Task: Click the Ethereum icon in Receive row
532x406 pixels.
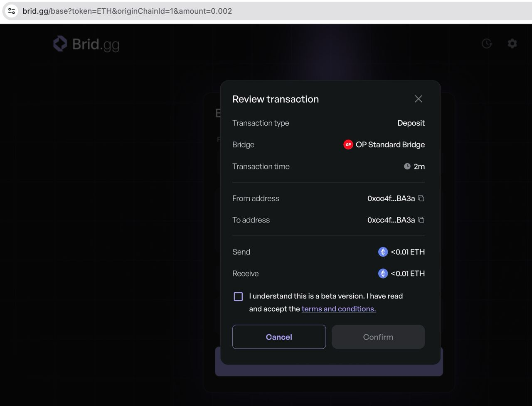Action: [x=383, y=274]
